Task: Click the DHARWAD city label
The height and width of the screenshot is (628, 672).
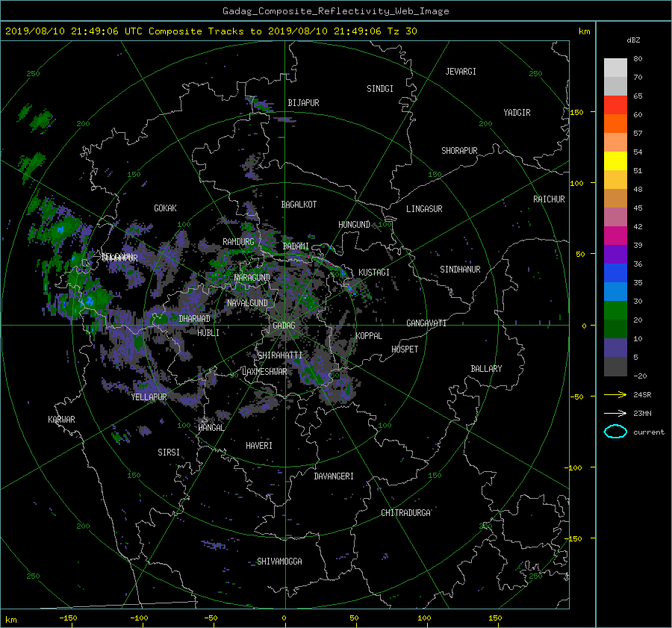Action: (195, 319)
